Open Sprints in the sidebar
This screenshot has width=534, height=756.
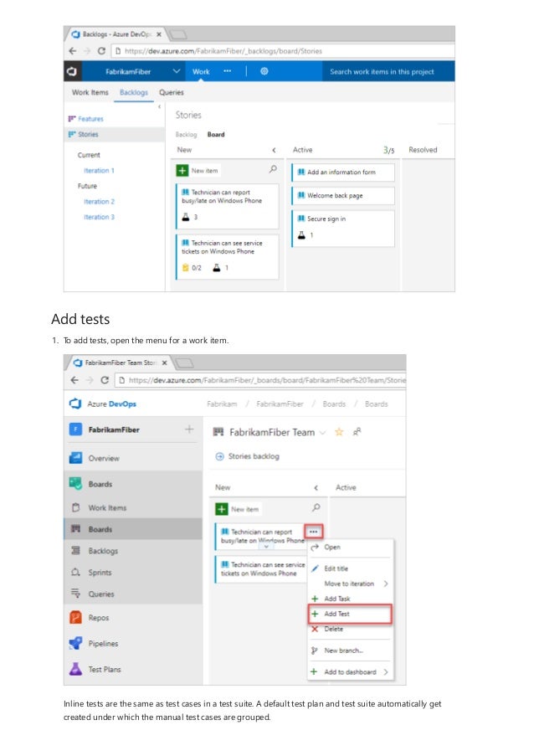point(133,573)
